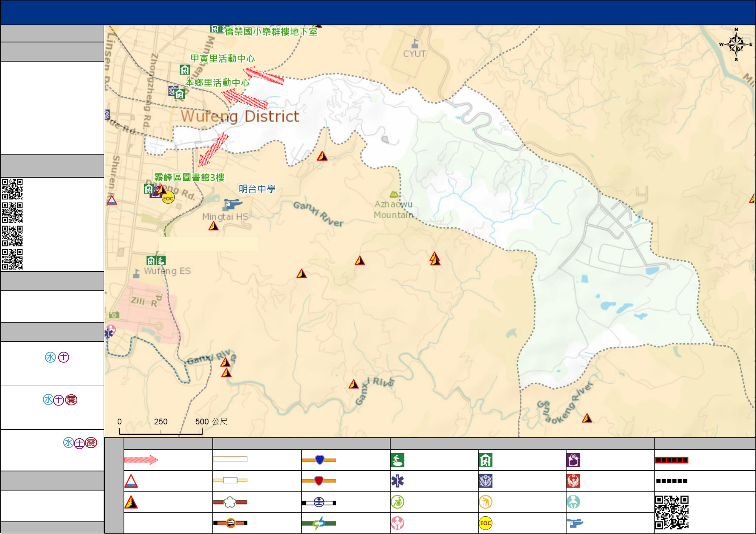Click the blue star-of-life medical legend icon
The image size is (756, 534).
[397, 481]
